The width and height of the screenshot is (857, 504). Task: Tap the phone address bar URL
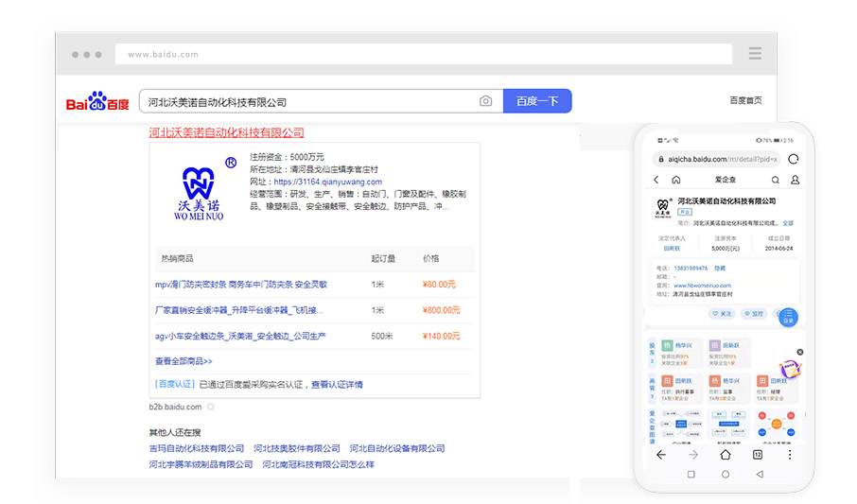click(722, 159)
